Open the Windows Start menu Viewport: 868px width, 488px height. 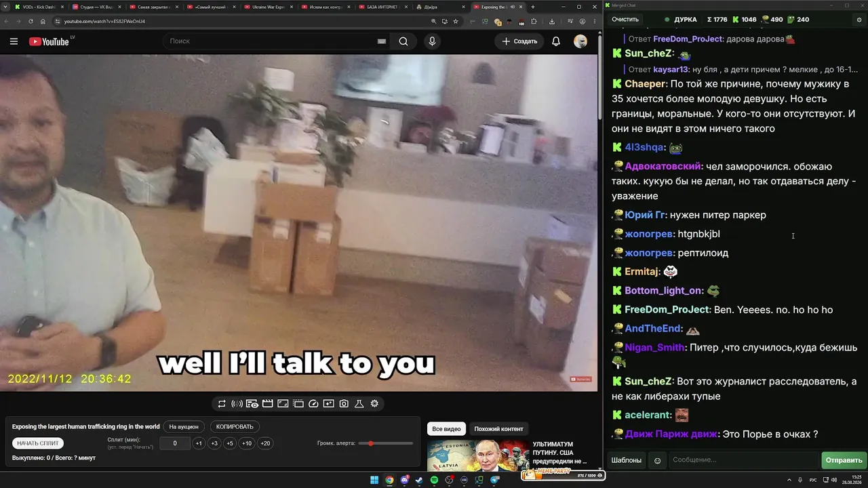pyautogui.click(x=374, y=480)
